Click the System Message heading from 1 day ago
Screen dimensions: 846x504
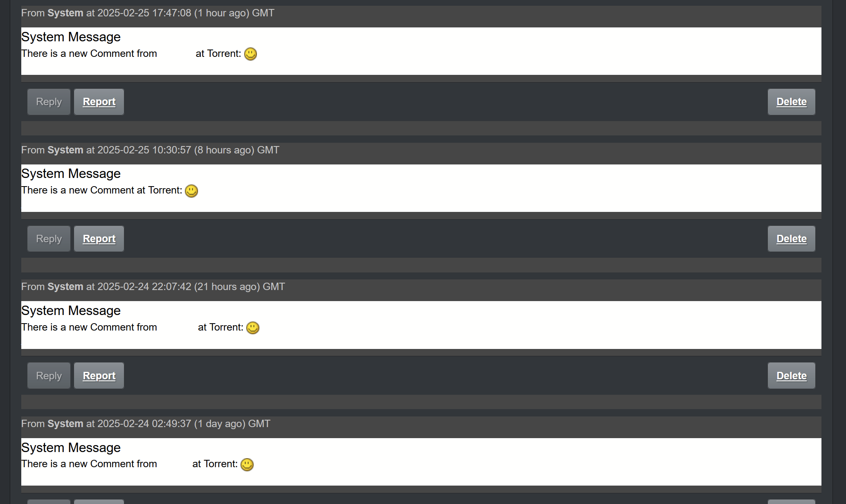71,448
